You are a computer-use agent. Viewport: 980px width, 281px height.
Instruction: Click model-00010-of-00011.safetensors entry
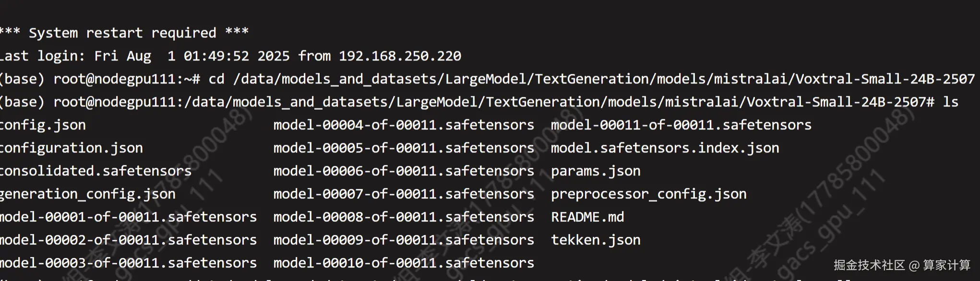coord(404,263)
